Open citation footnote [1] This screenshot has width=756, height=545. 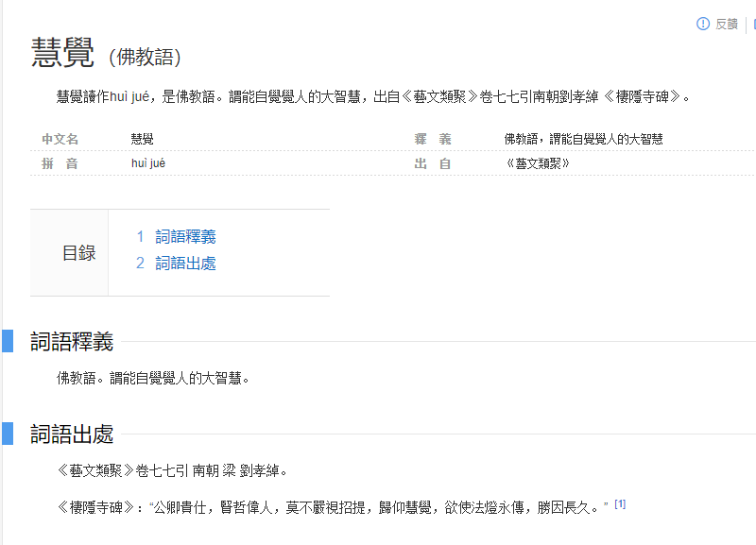pos(620,504)
